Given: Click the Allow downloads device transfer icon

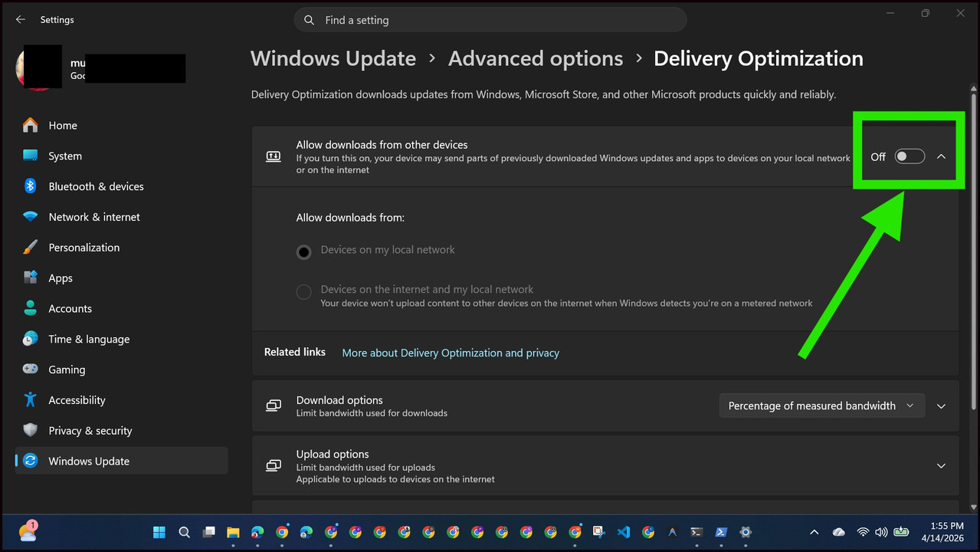Looking at the screenshot, I should 274,156.
